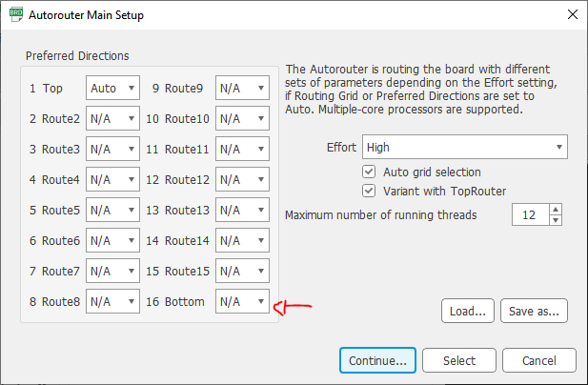Open the 15 Route15 direction dropdown
588x385 pixels.
242,271
